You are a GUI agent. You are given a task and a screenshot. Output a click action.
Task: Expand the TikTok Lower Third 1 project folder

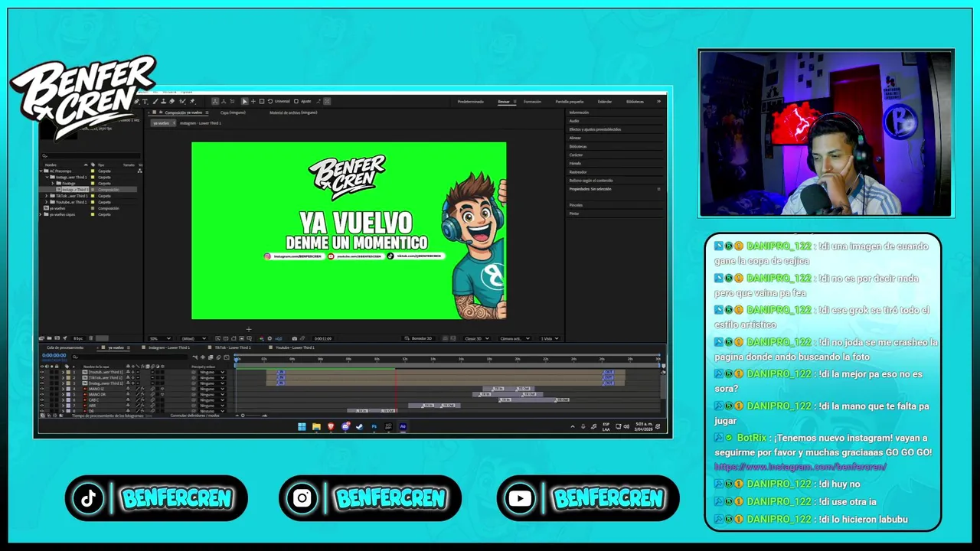click(47, 196)
